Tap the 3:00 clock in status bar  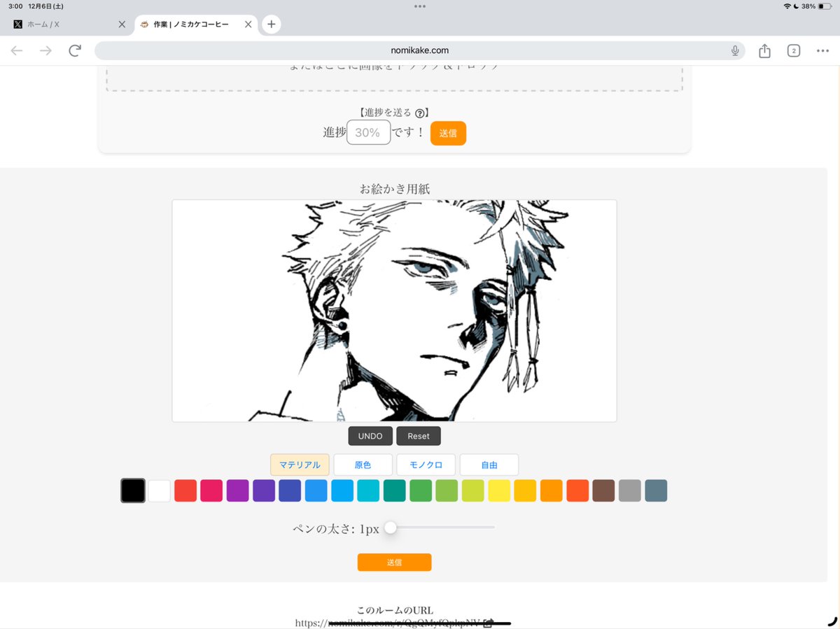coord(15,6)
